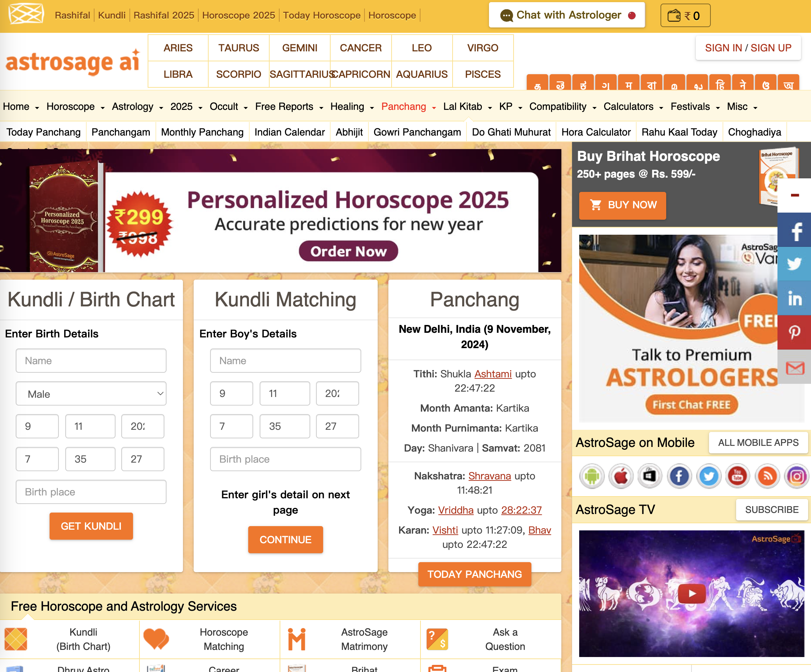The height and width of the screenshot is (672, 811).
Task: Click Order Now on Personalized Horoscope banner
Action: pos(348,251)
